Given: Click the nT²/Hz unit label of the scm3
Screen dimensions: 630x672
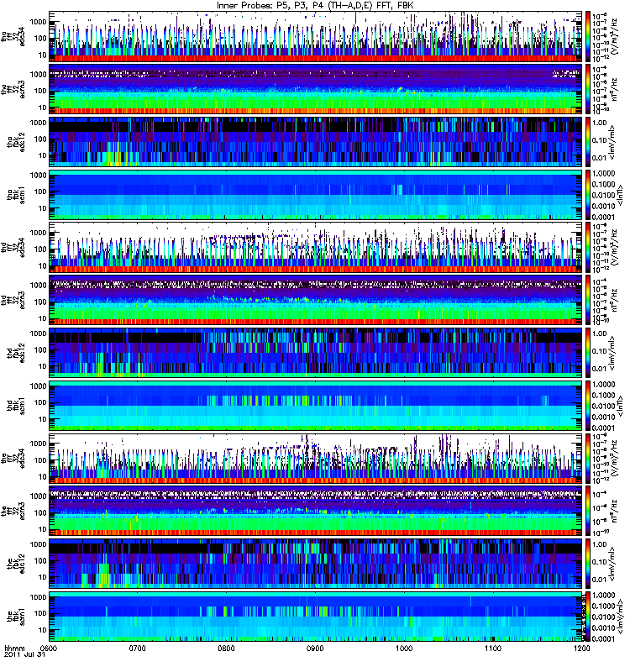Looking at the screenshot, I should (x=614, y=511).
